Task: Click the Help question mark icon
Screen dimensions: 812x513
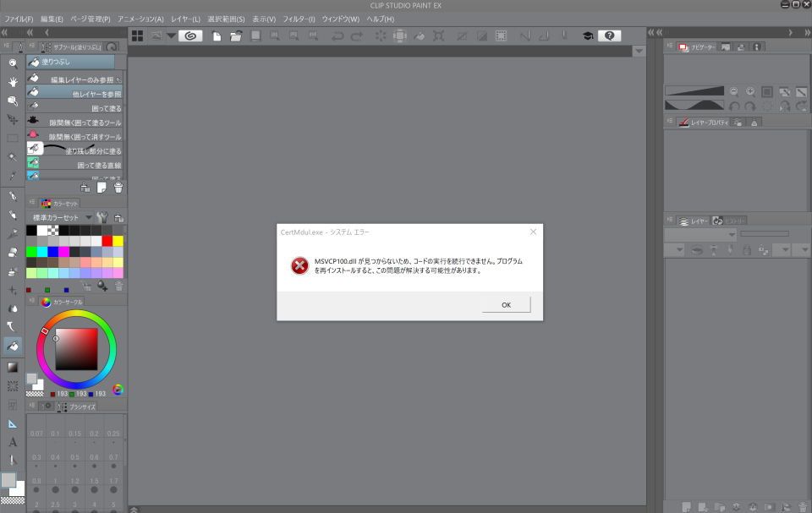Action: pos(609,35)
